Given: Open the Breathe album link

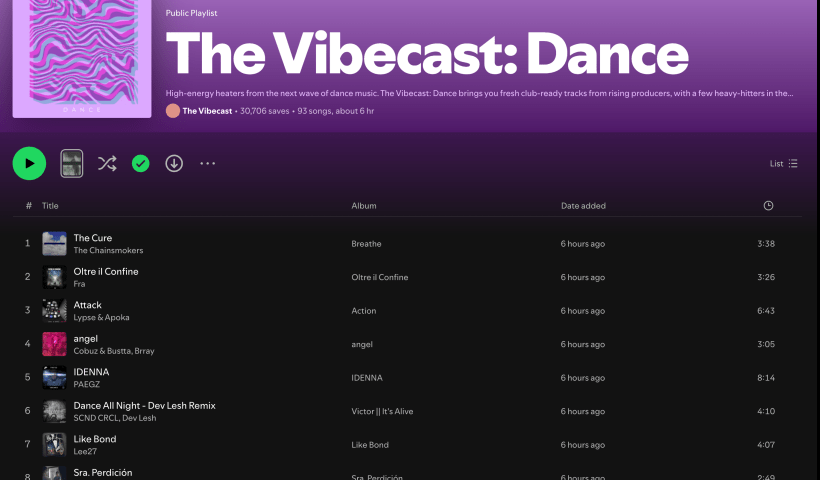Looking at the screenshot, I should (366, 244).
